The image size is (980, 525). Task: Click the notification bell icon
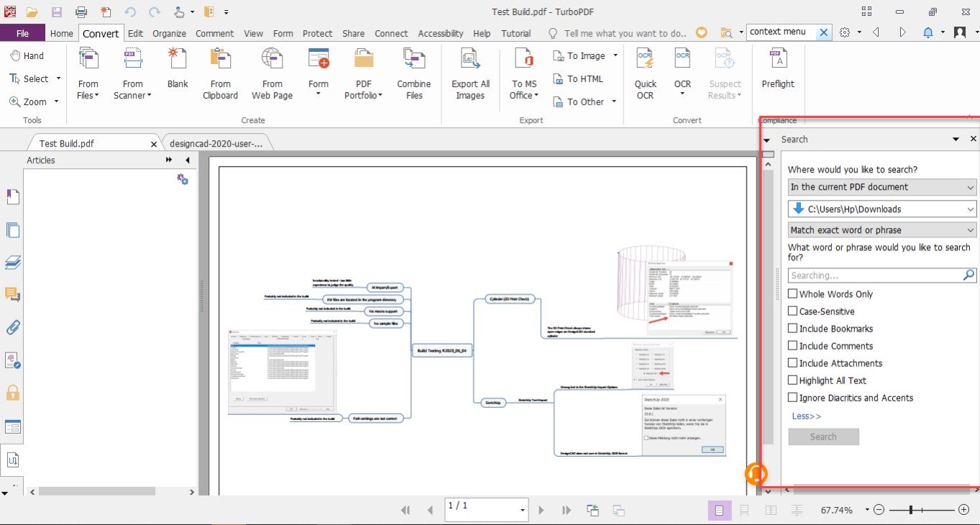pyautogui.click(x=928, y=32)
